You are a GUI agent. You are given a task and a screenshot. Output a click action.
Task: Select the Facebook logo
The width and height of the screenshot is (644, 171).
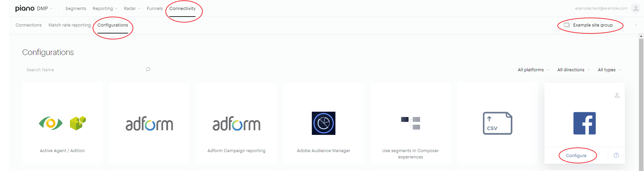(x=584, y=123)
